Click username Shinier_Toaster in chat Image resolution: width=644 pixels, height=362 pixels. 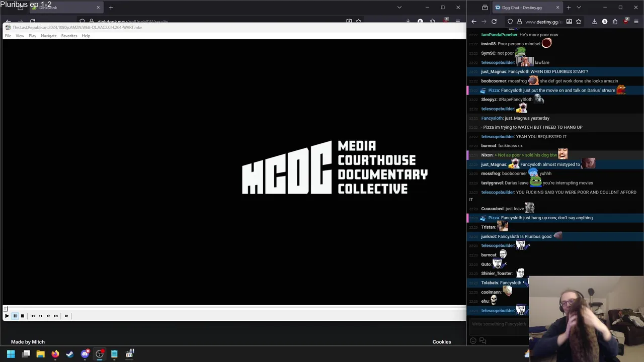[x=497, y=274]
